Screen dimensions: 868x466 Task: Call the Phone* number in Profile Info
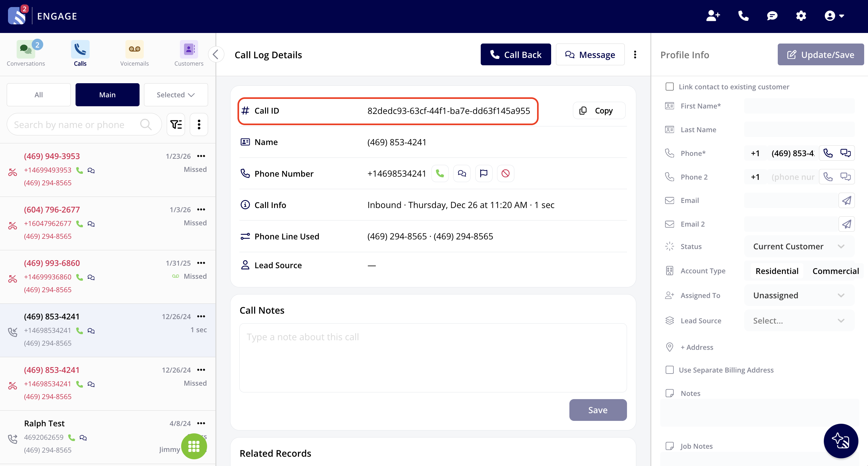[x=828, y=153]
